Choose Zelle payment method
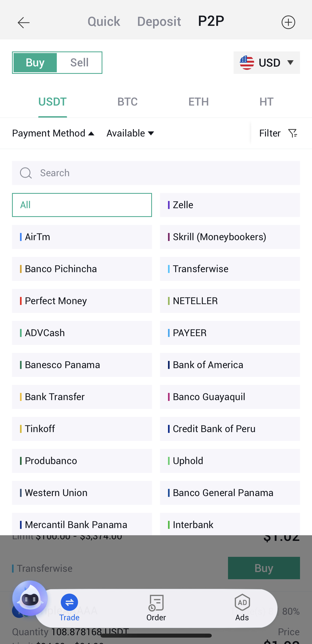The image size is (312, 644). pyautogui.click(x=230, y=205)
